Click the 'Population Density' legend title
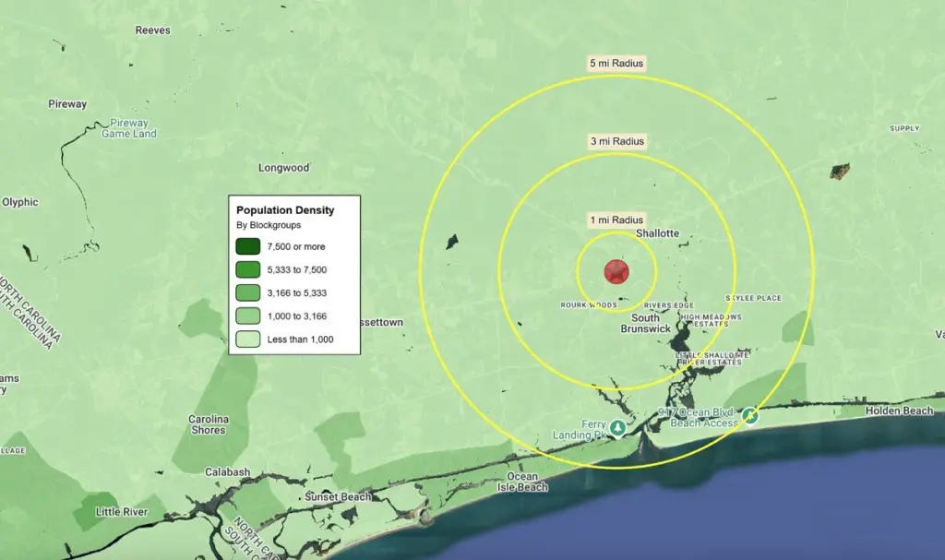This screenshot has height=560, width=945. point(285,210)
